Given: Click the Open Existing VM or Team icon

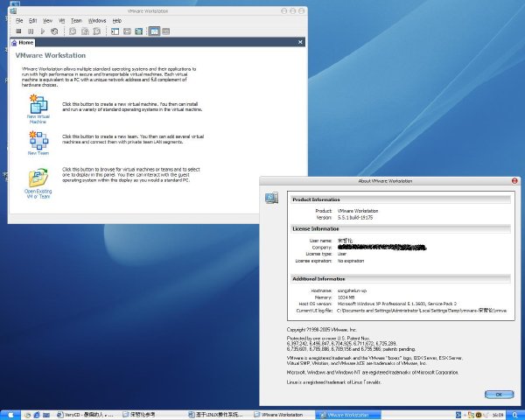Looking at the screenshot, I should 38,178.
